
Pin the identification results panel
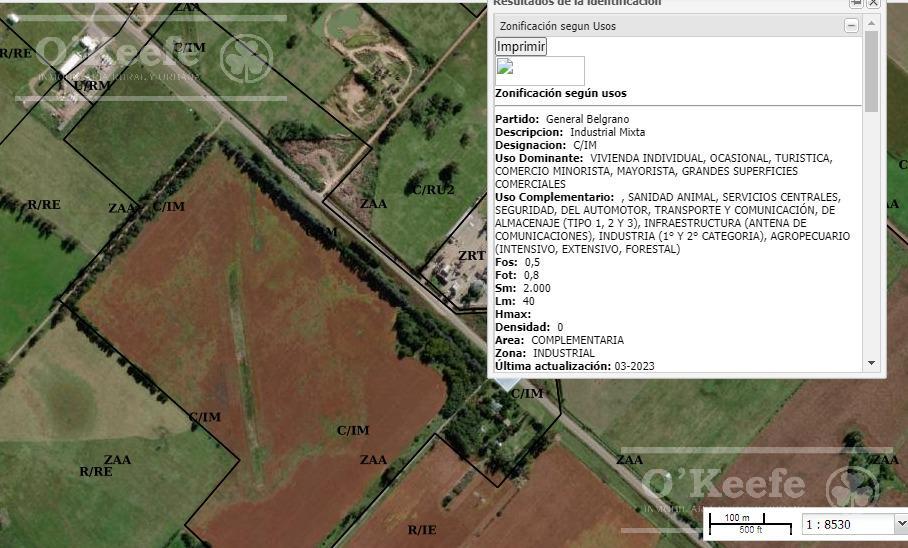point(856,3)
